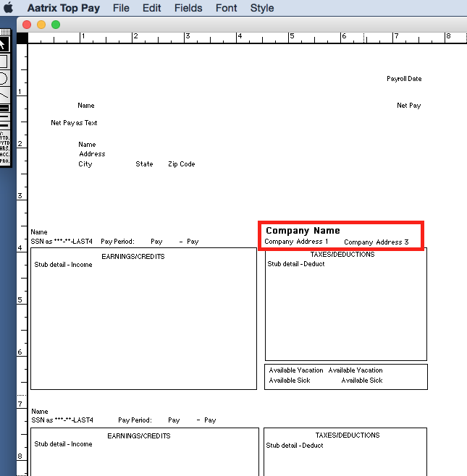This screenshot has width=467, height=476.
Task: Open the Aatrix Top Pay application menu
Action: point(64,8)
